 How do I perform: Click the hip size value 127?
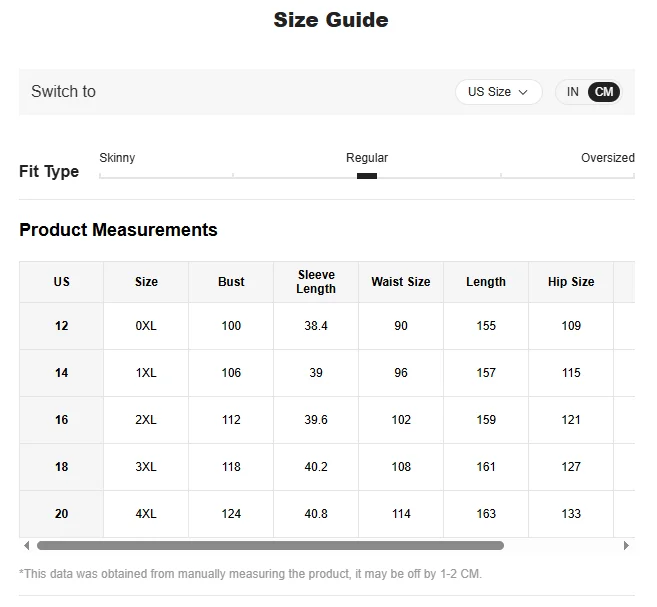click(571, 467)
